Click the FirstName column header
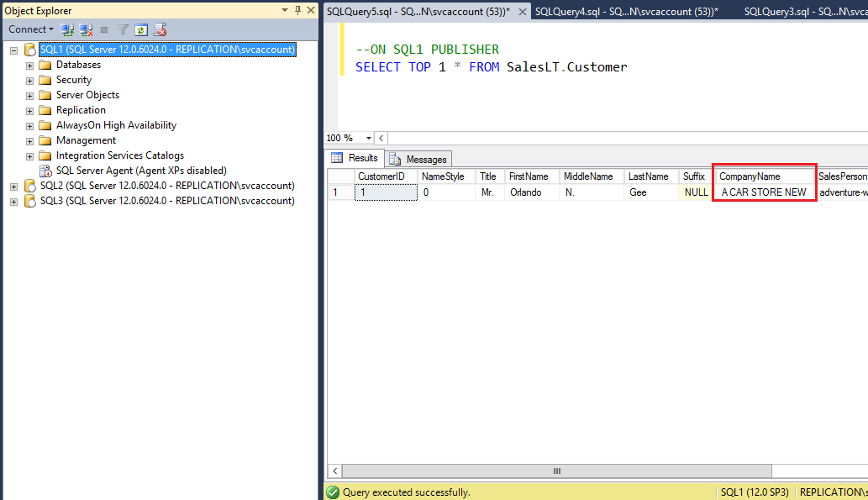868x500 pixels. (532, 176)
